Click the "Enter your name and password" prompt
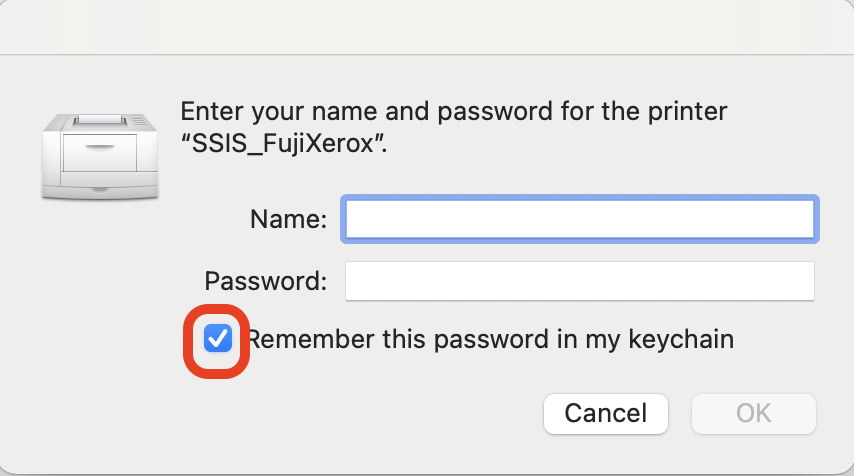This screenshot has width=854, height=476. tap(453, 110)
